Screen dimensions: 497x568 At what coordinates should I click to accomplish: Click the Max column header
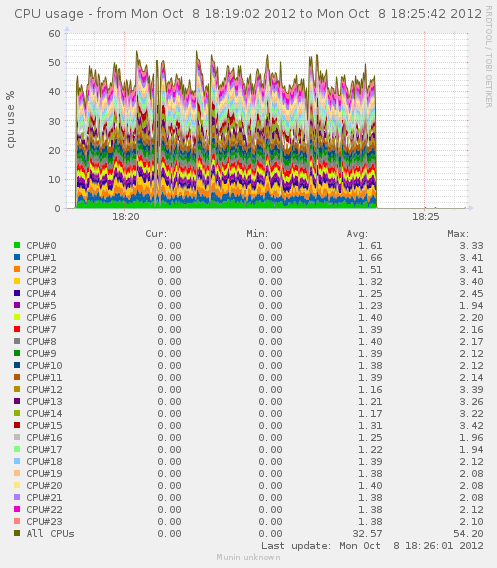(458, 234)
